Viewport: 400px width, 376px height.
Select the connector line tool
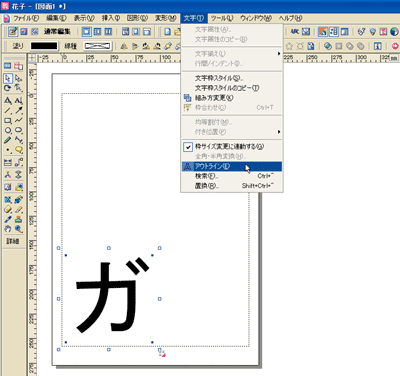19,162
